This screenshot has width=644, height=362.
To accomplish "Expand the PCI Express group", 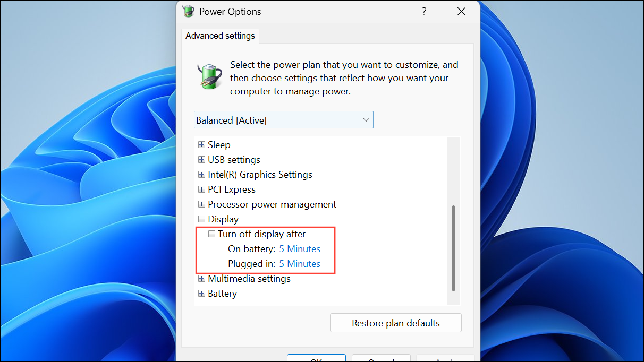I will tap(201, 189).
